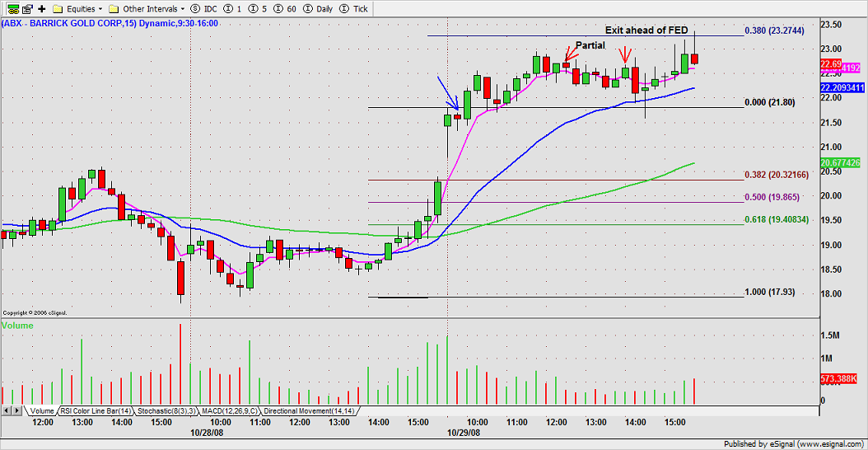Screen dimensions: 868x450
Task: Click the 0.000 (21.80) Fibonacci label
Action: [x=770, y=102]
